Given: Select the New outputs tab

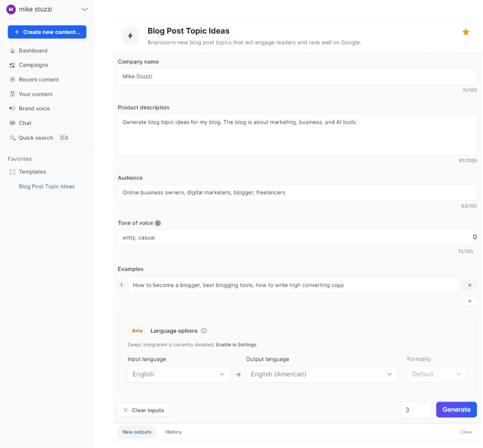Looking at the screenshot, I should point(137,431).
